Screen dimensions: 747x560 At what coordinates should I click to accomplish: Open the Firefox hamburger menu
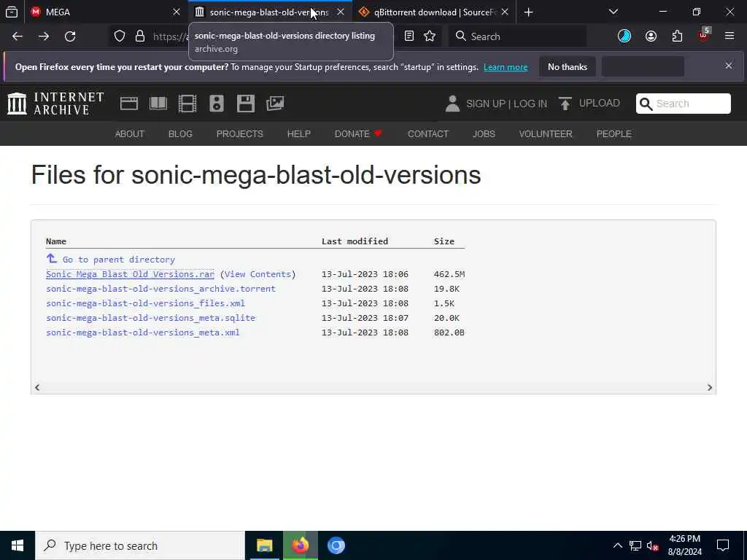click(729, 36)
